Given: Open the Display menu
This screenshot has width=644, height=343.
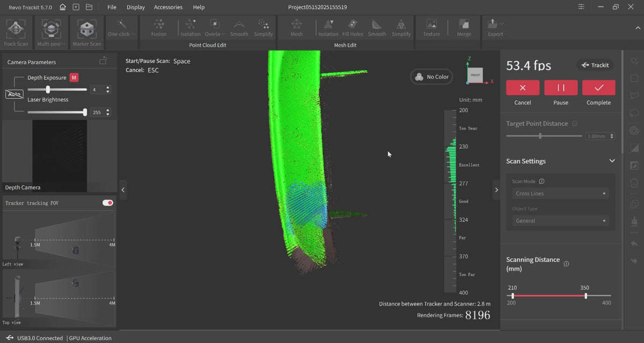Looking at the screenshot, I should 135,7.
